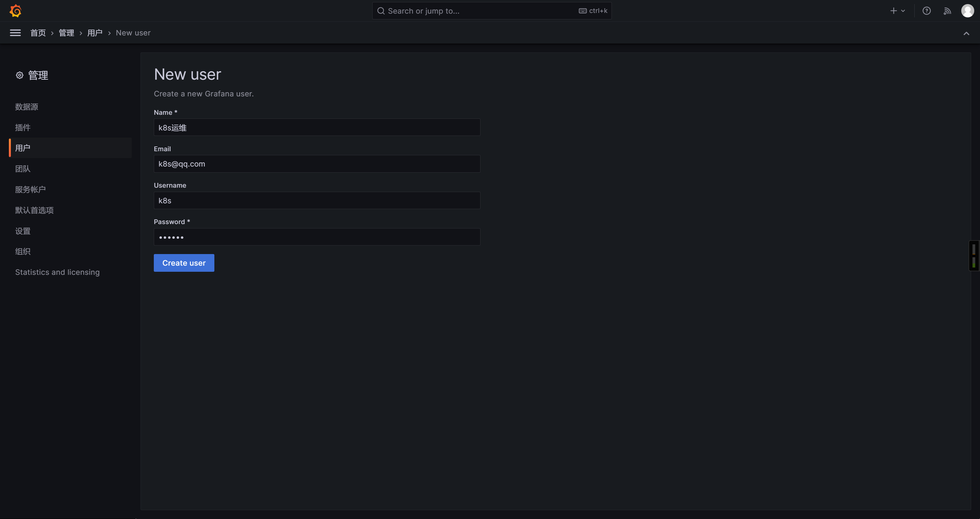Viewport: 980px width, 519px height.
Task: Open 团队 in the sidebar
Action: coord(23,169)
